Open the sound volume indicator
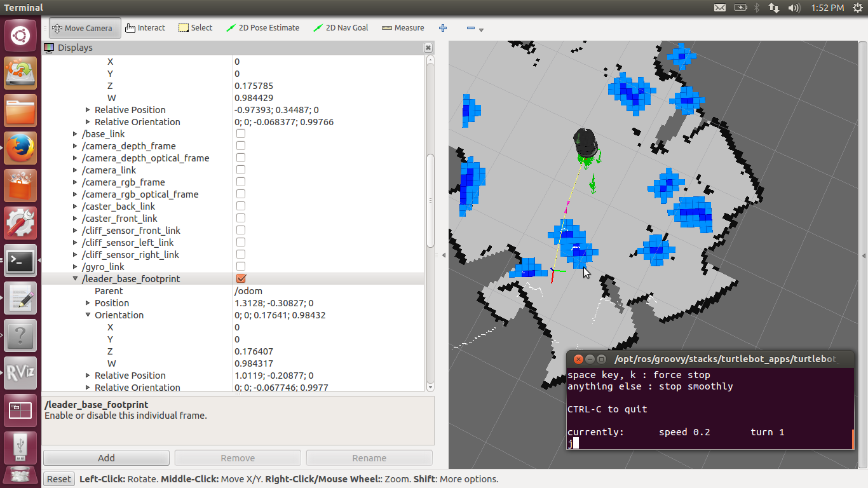This screenshot has width=868, height=488. [794, 8]
